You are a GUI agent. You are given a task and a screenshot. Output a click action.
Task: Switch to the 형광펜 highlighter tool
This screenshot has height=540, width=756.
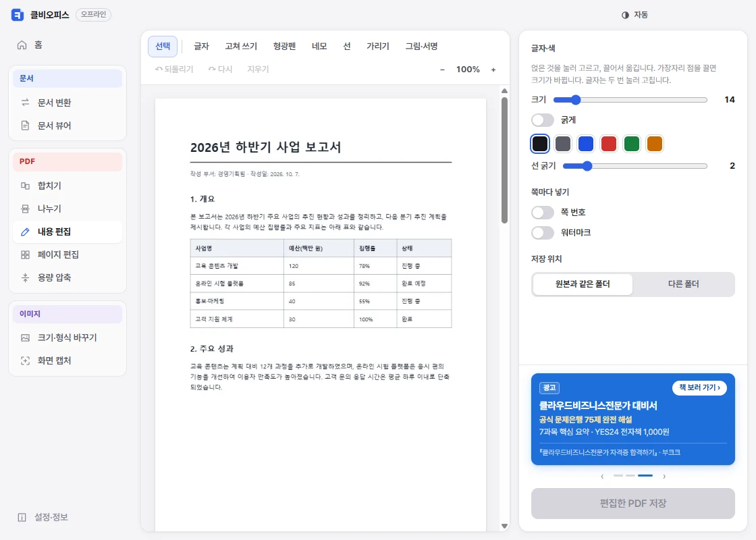[284, 47]
